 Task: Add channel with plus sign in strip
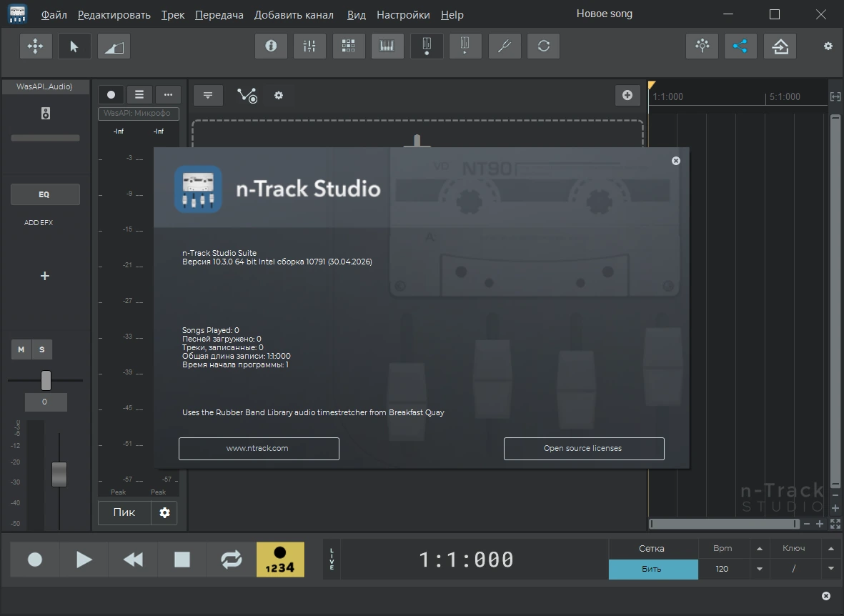tap(45, 276)
